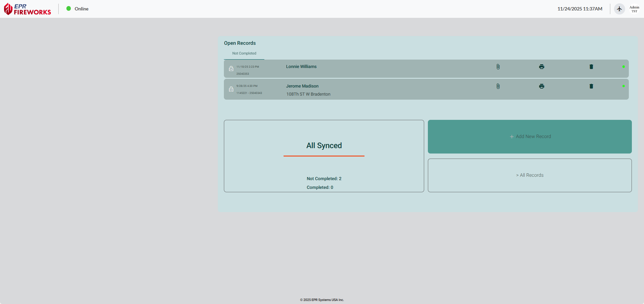
Task: Open attachments for Jerome Madison record
Action: coord(498,86)
